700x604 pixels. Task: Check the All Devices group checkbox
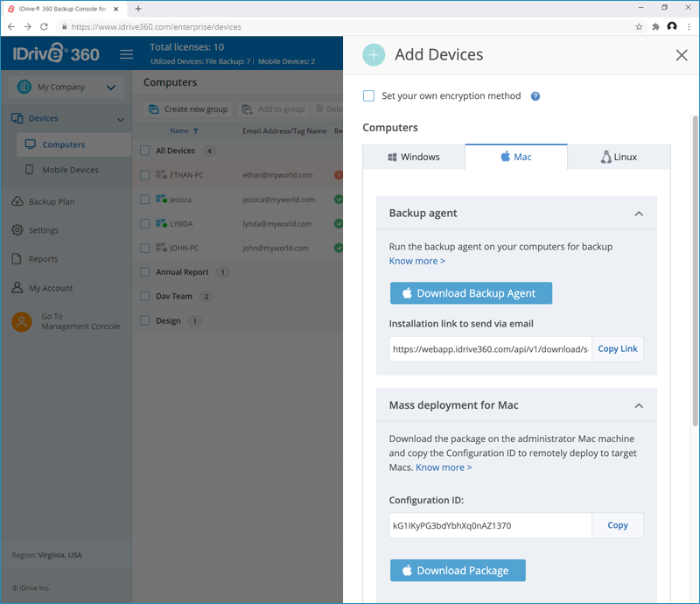tap(144, 151)
